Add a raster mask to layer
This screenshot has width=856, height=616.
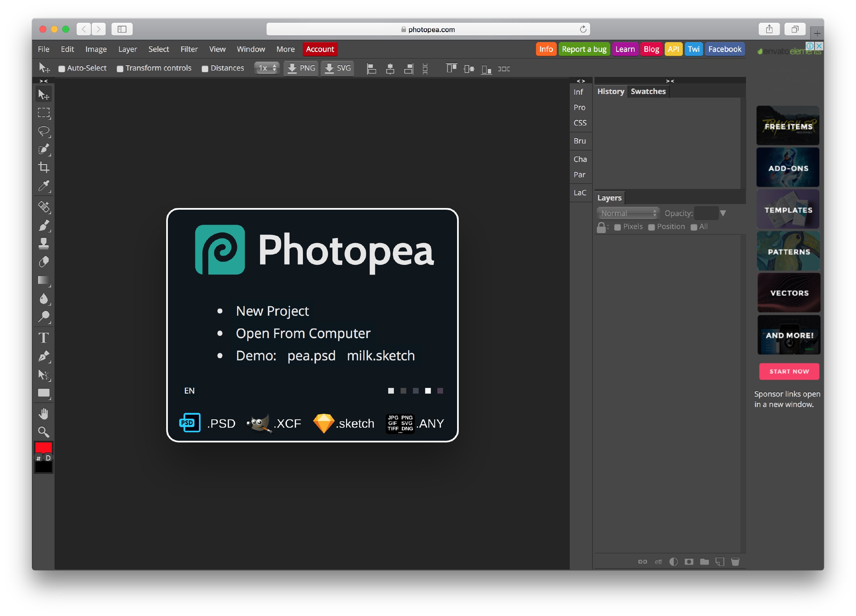(x=689, y=561)
